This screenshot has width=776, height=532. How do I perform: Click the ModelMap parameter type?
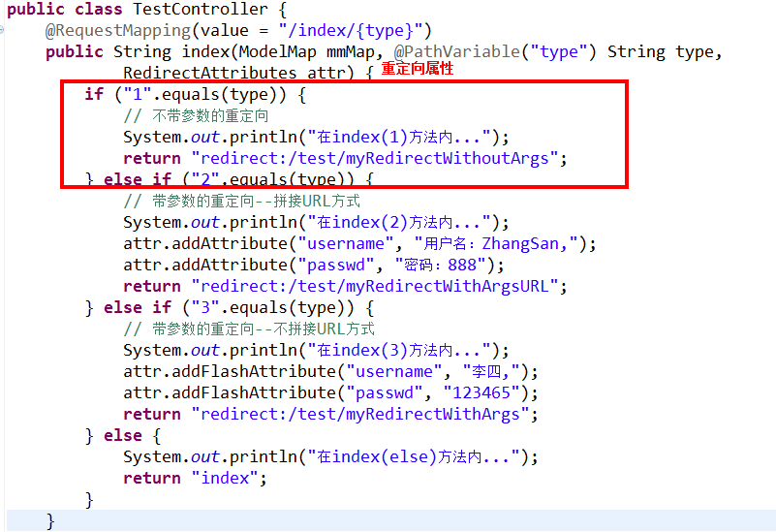278,52
